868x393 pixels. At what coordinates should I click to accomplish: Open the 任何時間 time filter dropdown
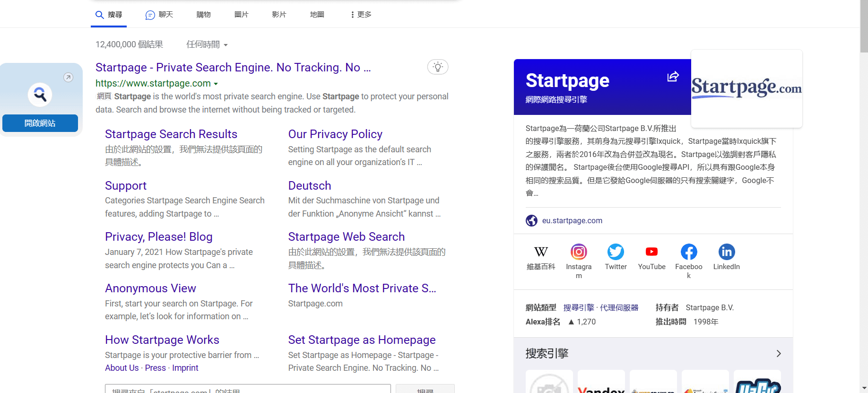[x=207, y=44]
